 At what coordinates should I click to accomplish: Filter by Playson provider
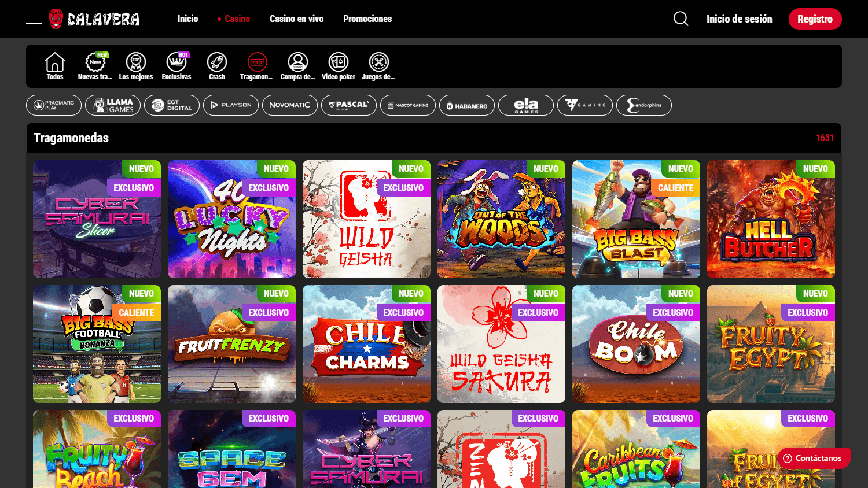231,105
